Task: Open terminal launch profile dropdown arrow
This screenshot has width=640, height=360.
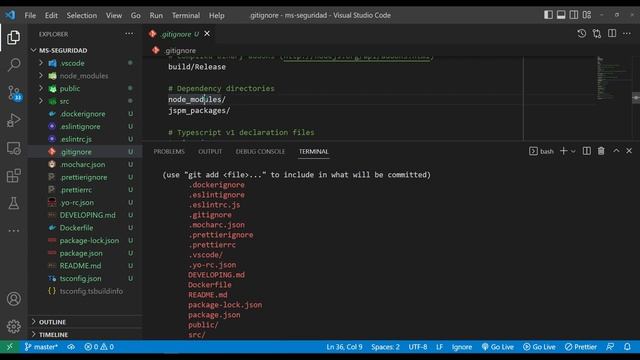Action: click(573, 151)
